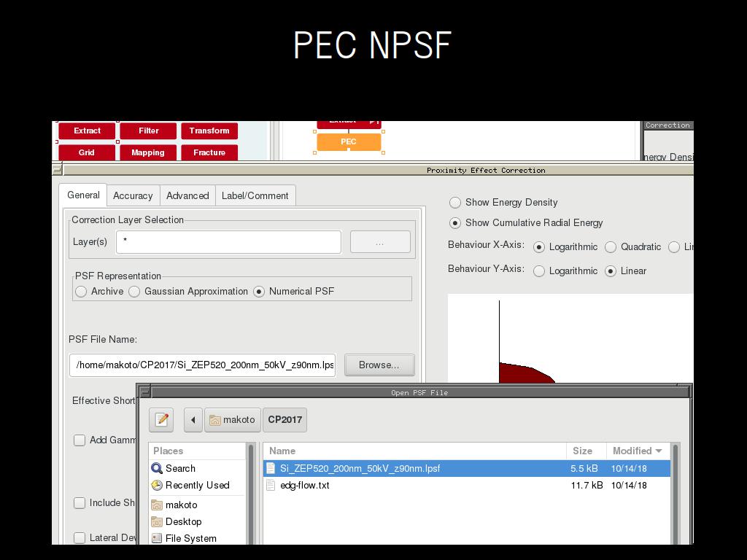This screenshot has height=560, width=747.
Task: Click the Grid module button
Action: click(x=87, y=152)
